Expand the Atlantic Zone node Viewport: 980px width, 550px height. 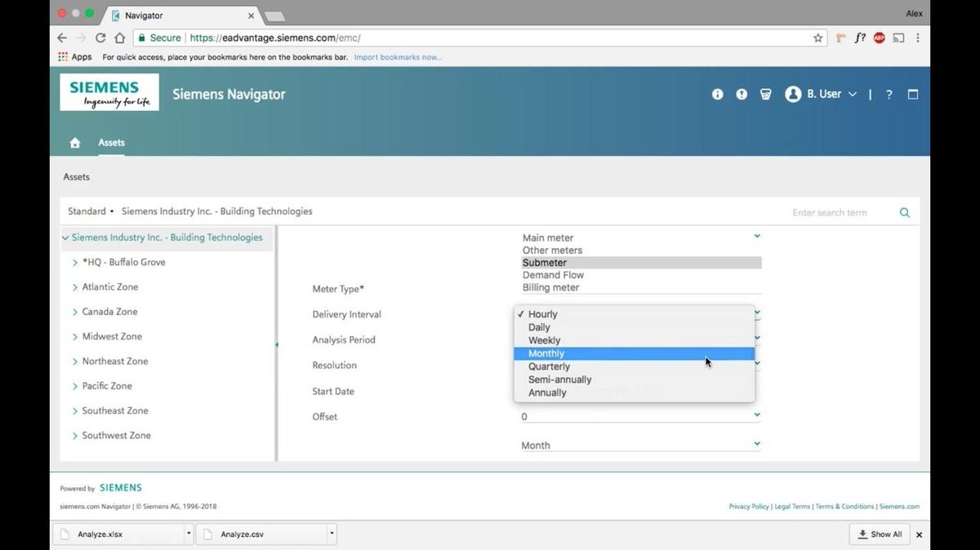(75, 287)
